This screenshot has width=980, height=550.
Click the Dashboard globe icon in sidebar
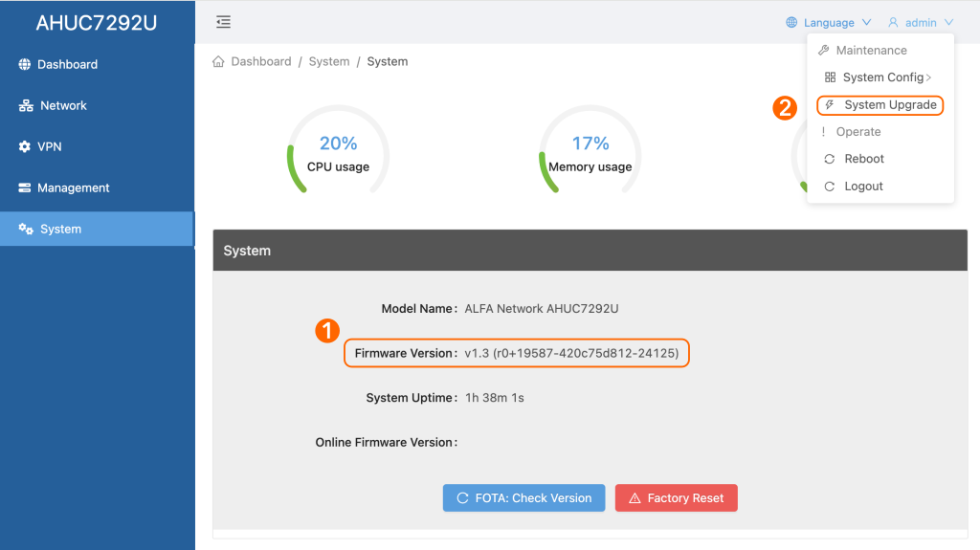point(24,64)
